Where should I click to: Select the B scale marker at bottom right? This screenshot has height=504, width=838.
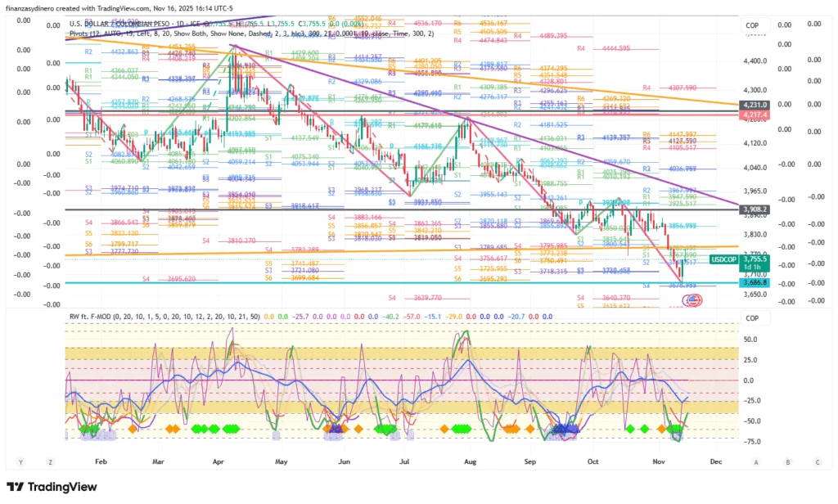coord(787,461)
